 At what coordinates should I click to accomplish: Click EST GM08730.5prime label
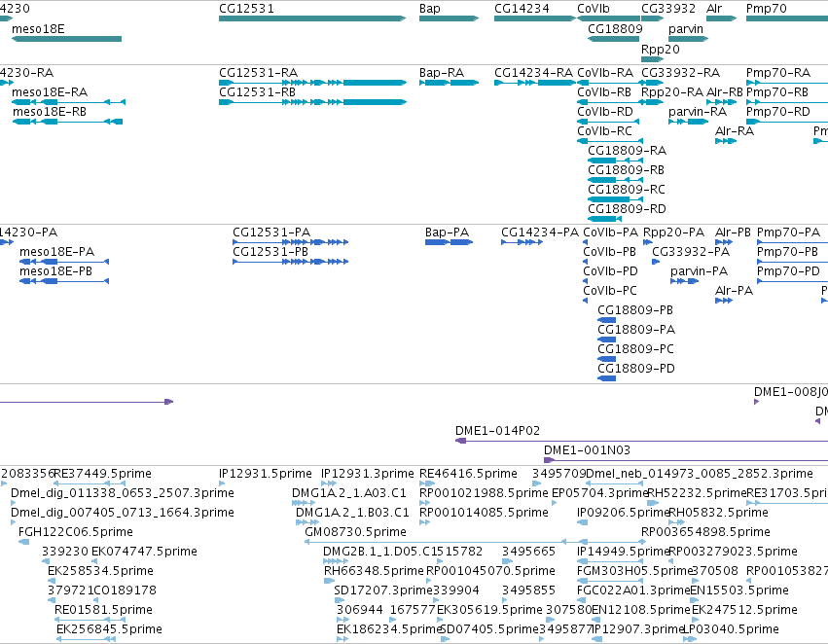(356, 532)
